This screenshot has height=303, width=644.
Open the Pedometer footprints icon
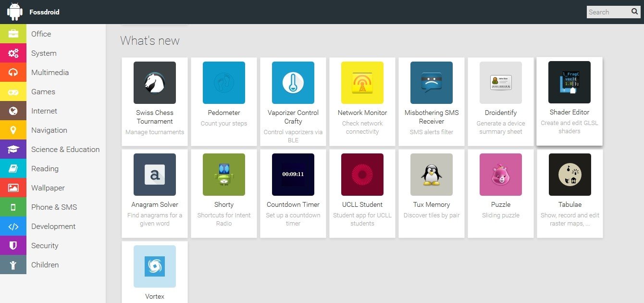click(224, 83)
